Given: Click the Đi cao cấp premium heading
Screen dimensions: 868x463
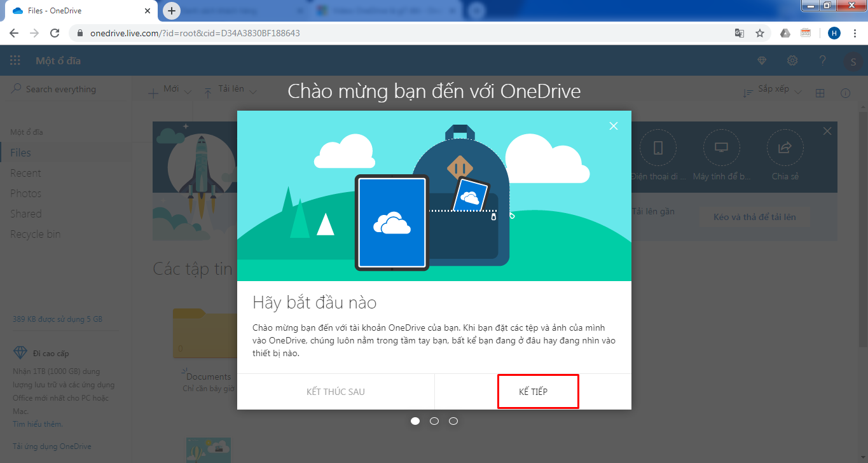Looking at the screenshot, I should pos(51,354).
